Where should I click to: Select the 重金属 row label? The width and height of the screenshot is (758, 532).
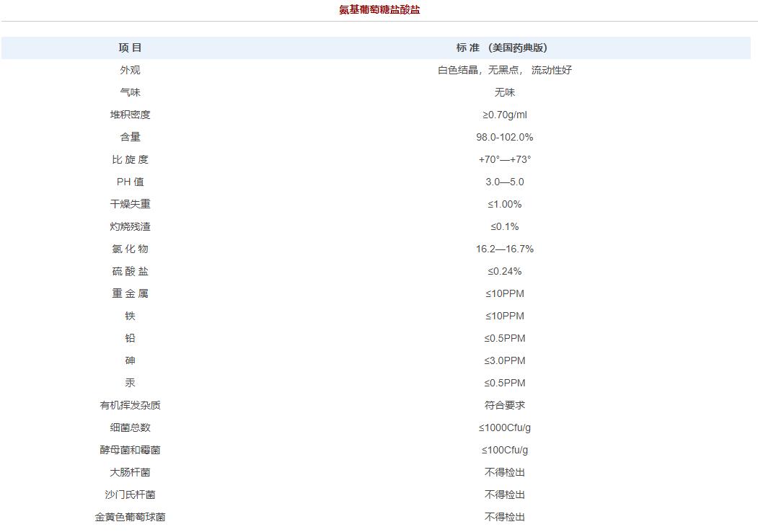(130, 293)
